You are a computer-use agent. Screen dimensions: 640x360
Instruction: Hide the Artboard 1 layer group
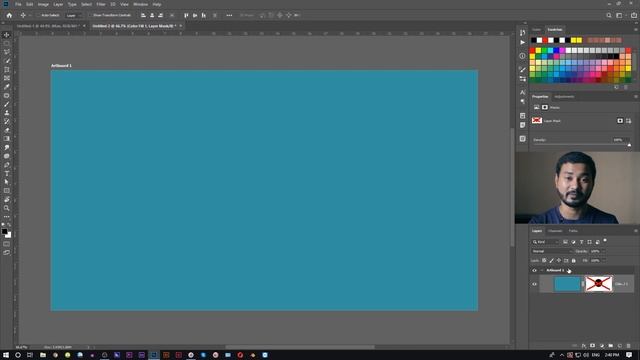click(534, 270)
